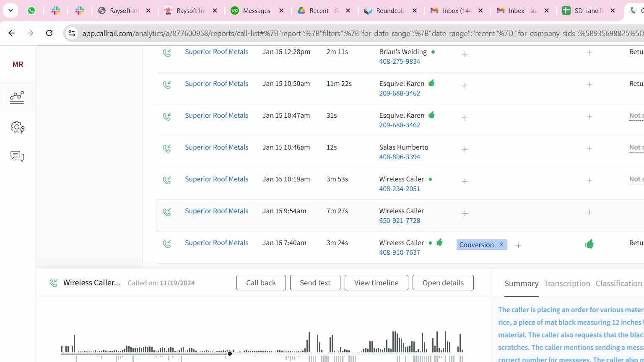
Task: Click the Not reviewed label in 10:19am row
Action: (x=636, y=179)
